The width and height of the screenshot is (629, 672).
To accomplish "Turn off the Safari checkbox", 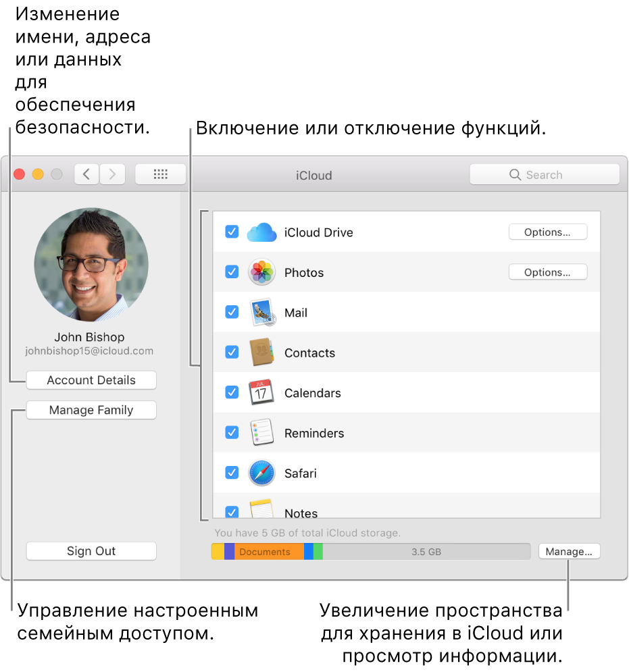I will (232, 473).
